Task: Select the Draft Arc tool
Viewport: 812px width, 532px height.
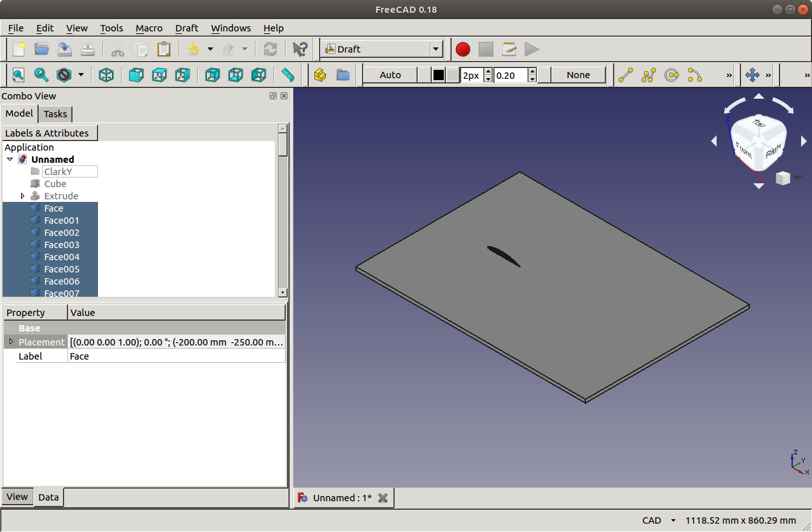Action: pos(695,75)
